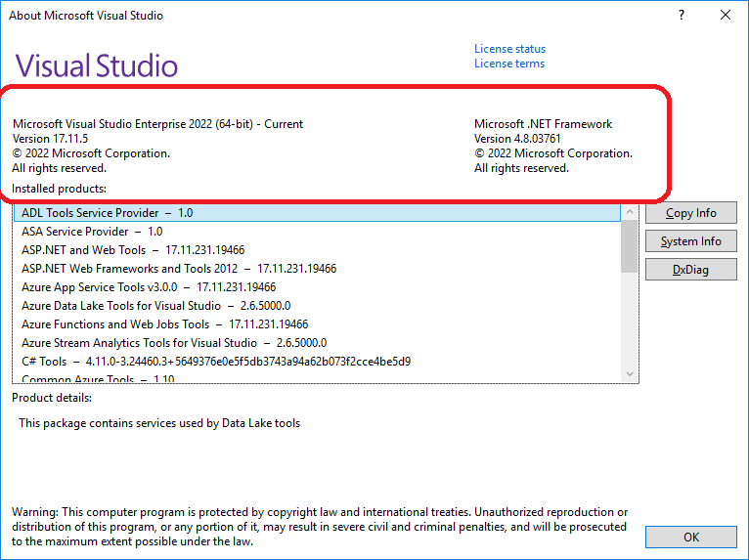Image resolution: width=749 pixels, height=560 pixels.
Task: Click the installed products scroll up arrow
Action: 630,211
